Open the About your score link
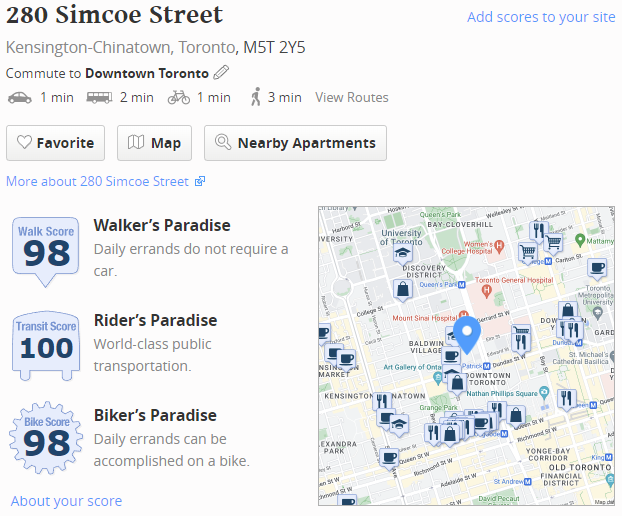The width and height of the screenshot is (622, 516). pos(66,501)
